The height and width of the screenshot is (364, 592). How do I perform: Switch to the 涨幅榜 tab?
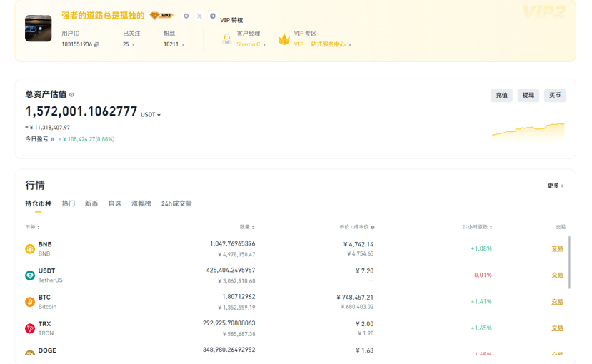(x=141, y=203)
